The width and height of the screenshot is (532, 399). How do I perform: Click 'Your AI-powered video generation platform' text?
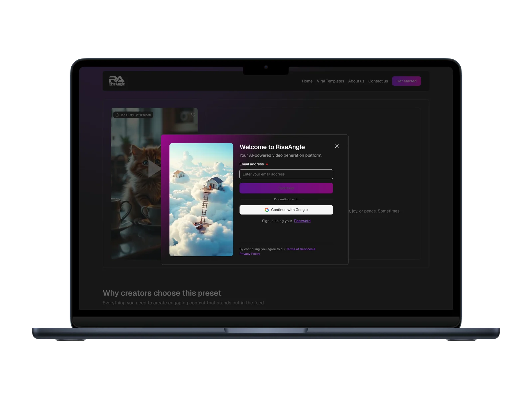point(281,155)
